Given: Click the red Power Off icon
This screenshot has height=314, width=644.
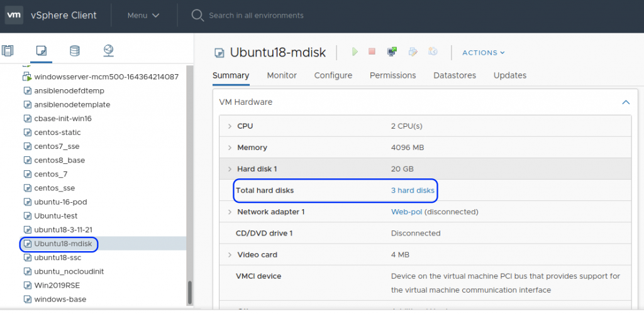Looking at the screenshot, I should pos(372,52).
